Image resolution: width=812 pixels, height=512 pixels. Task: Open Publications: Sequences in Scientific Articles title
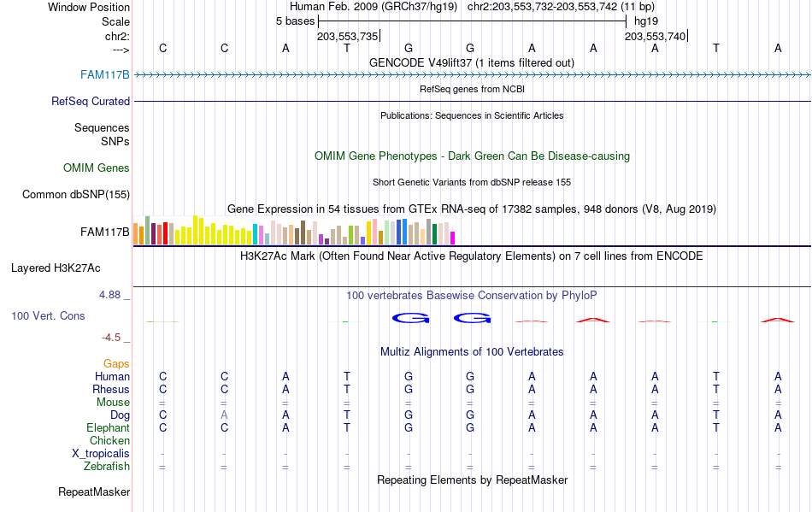click(x=472, y=115)
